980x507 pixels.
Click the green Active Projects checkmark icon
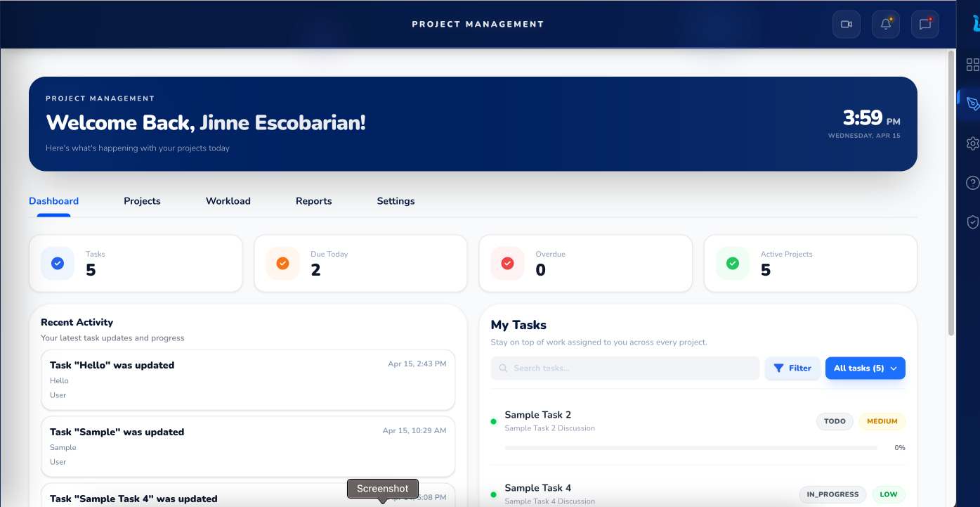point(732,263)
